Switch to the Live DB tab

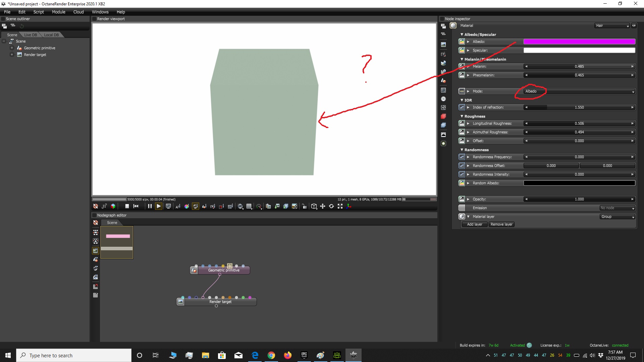pyautogui.click(x=31, y=35)
